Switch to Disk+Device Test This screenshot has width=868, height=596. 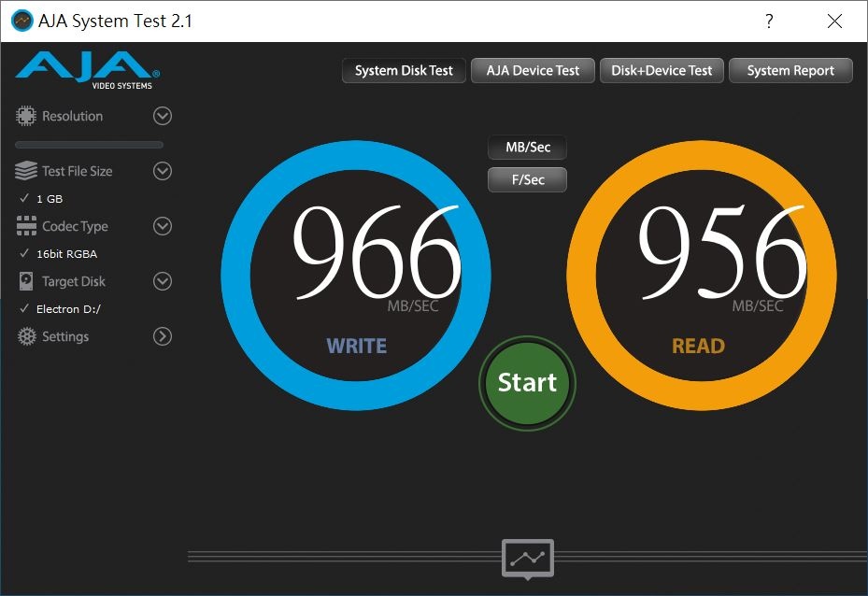coord(662,70)
